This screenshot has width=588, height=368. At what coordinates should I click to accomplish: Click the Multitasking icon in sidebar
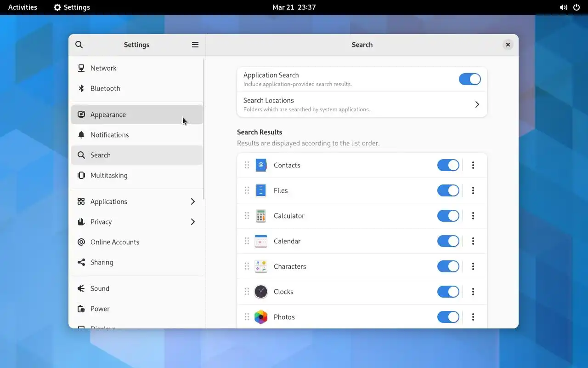pyautogui.click(x=81, y=175)
